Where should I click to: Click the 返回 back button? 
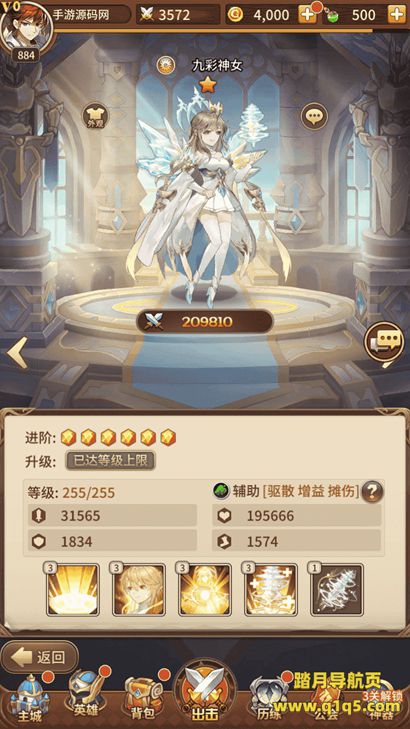coord(40,656)
